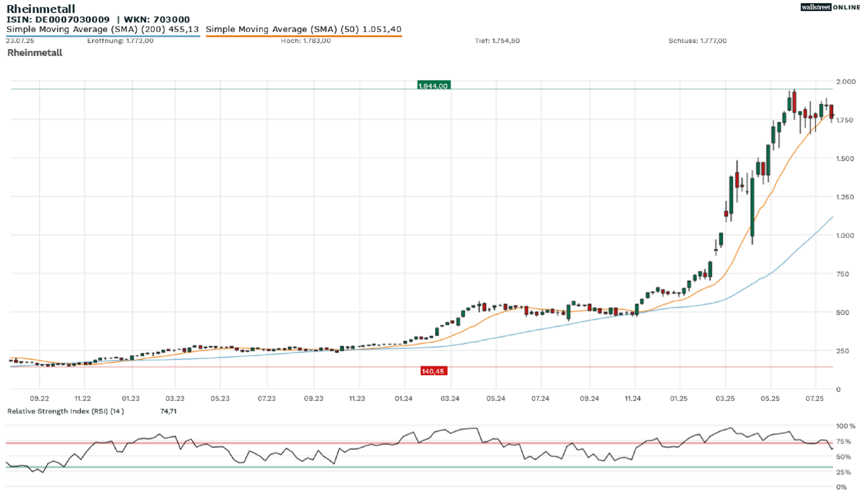Screen dimensions: 865x504
Task: Click the Rheinmetall chart title
Action: tap(41, 9)
